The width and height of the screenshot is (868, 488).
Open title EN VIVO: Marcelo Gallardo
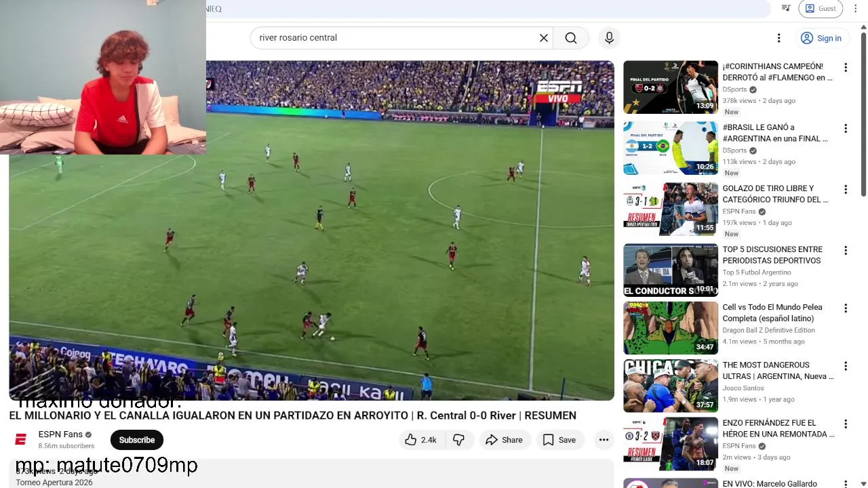770,484
